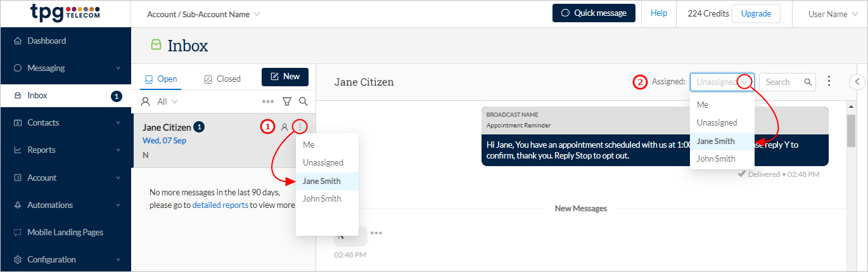Click the assign person icon on Jane Citizen
This screenshot has width=868, height=272.
coord(284,127)
